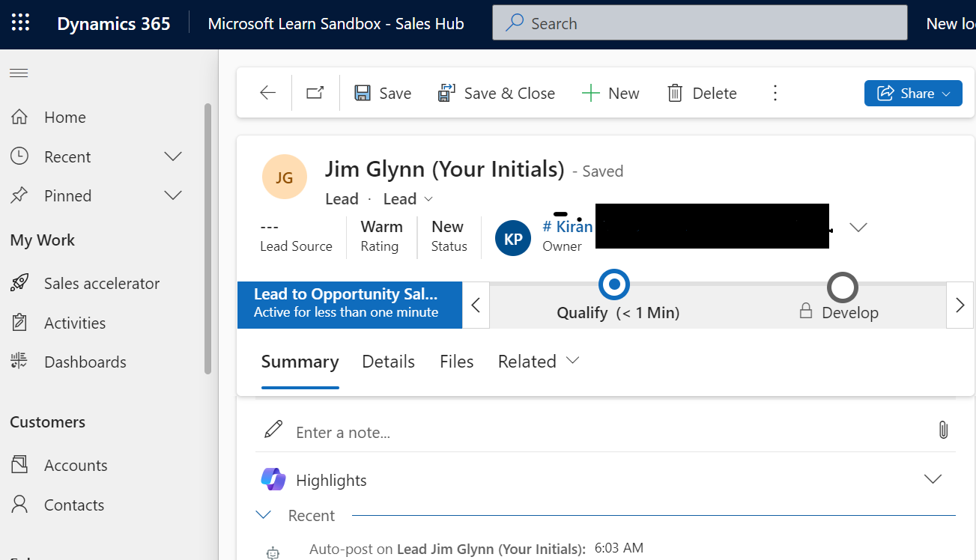
Task: Click the Dashboards chart icon
Action: 19,362
